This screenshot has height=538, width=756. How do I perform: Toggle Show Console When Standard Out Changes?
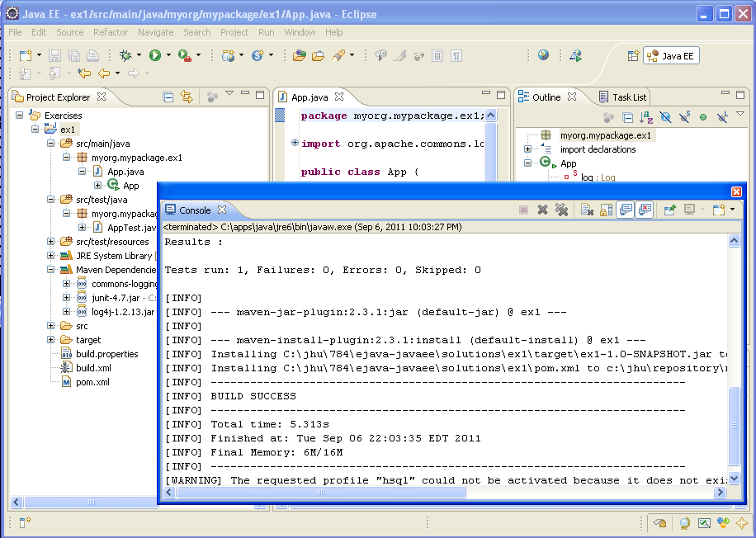tap(626, 210)
